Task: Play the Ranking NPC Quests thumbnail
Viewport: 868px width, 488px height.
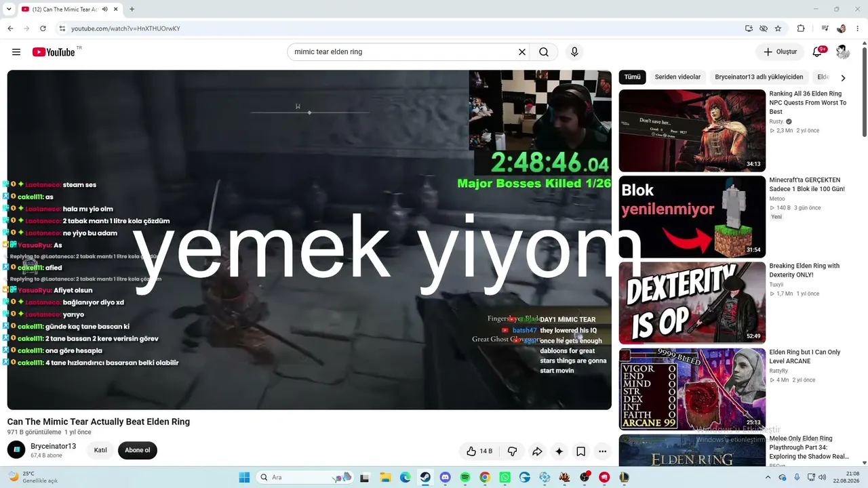Action: point(692,131)
